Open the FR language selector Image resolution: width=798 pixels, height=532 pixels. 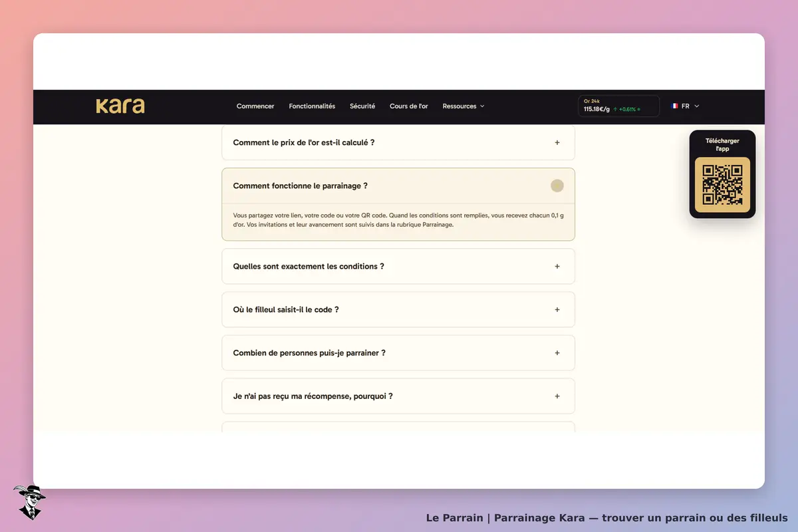click(686, 106)
